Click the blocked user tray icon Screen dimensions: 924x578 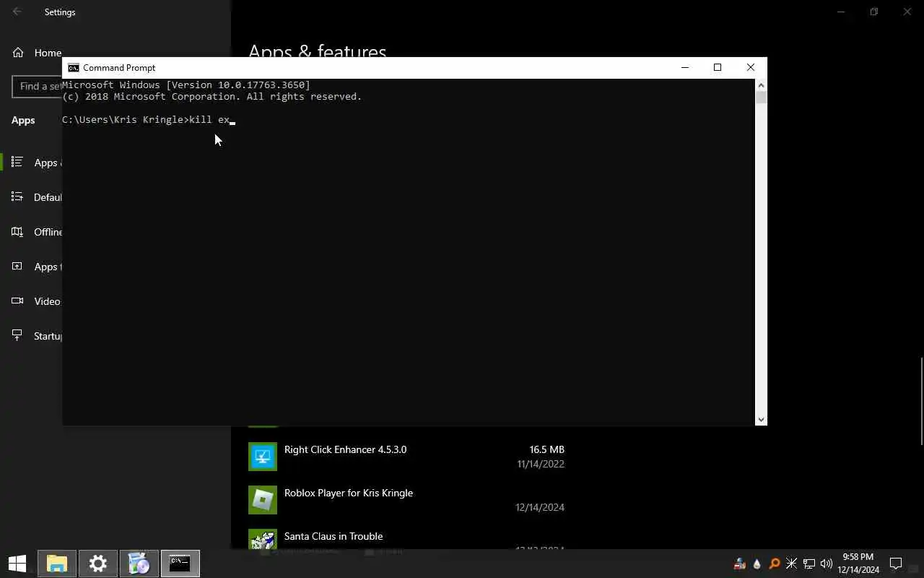[x=740, y=564]
